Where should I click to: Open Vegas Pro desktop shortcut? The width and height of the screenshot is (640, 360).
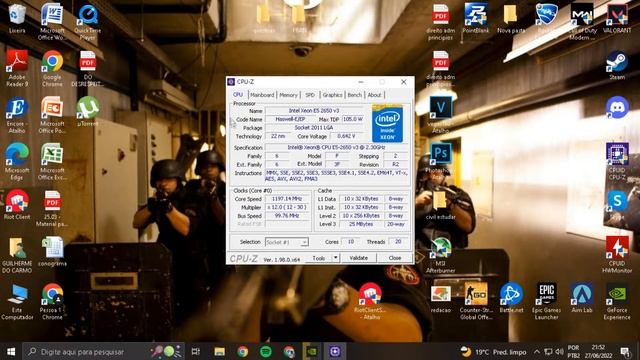(x=440, y=115)
